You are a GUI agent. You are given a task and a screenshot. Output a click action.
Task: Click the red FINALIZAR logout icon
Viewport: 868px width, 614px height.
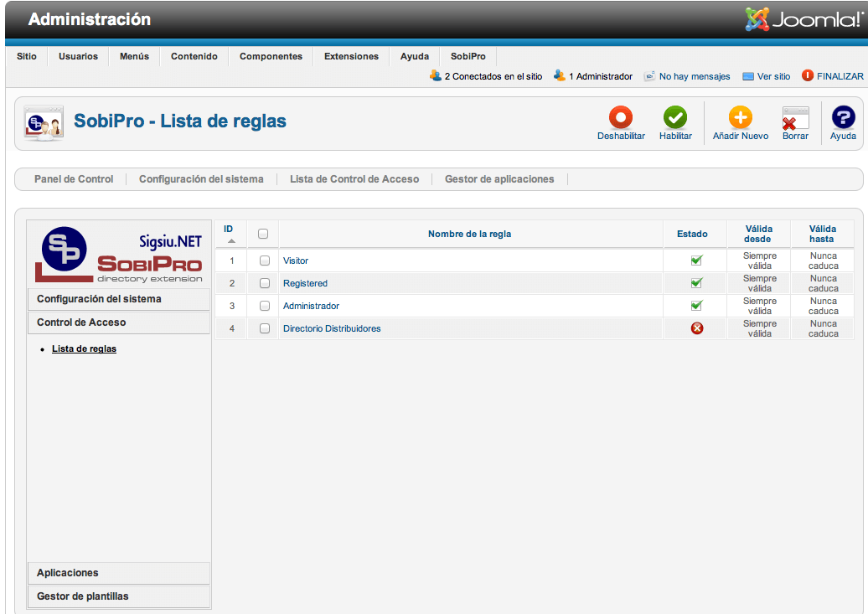click(x=808, y=76)
